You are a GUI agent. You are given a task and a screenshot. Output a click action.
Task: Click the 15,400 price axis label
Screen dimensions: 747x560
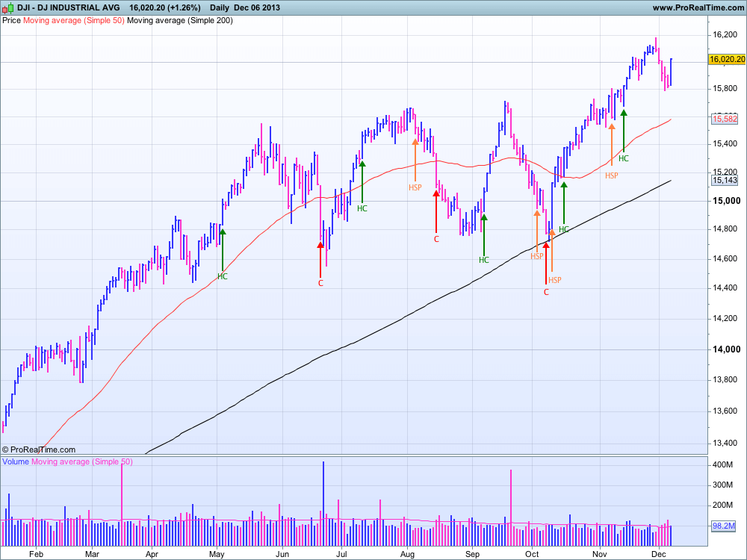(x=725, y=143)
